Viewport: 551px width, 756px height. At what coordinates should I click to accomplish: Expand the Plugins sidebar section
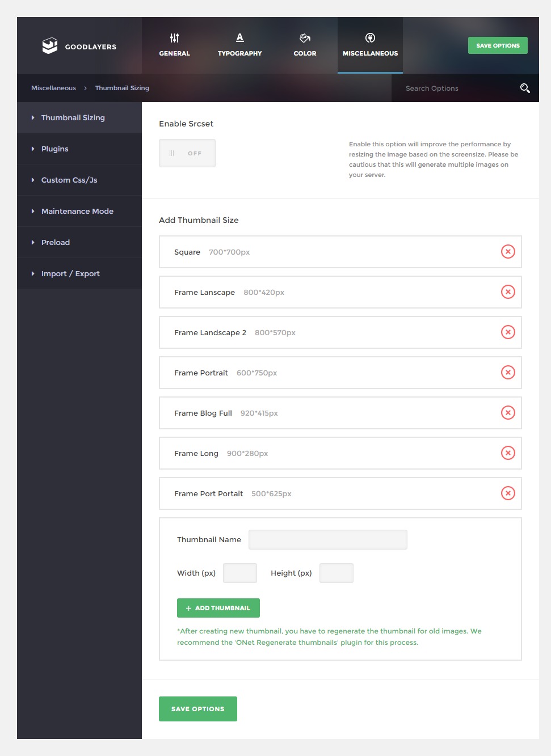pos(55,149)
